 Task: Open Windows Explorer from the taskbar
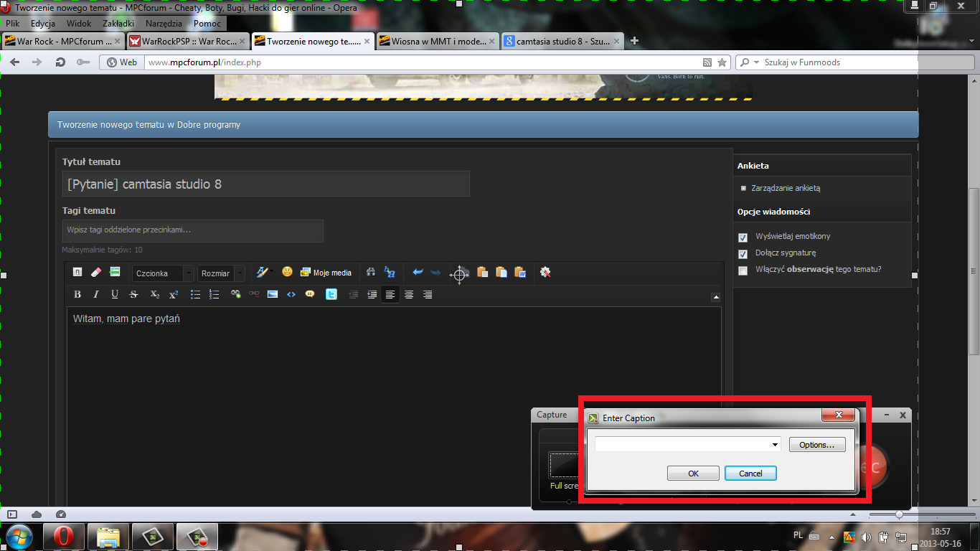pos(109,537)
